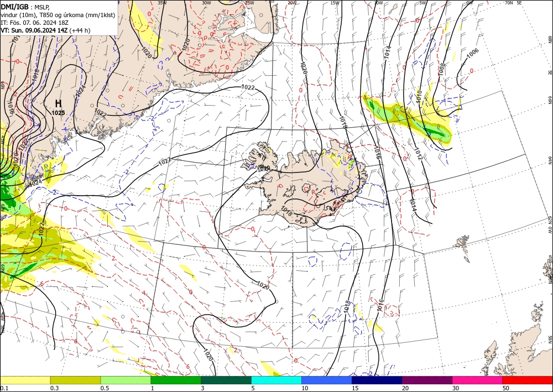Click the light green 0.5–1 legend swatch
Screen dimensions: 553x392
pos(126,380)
